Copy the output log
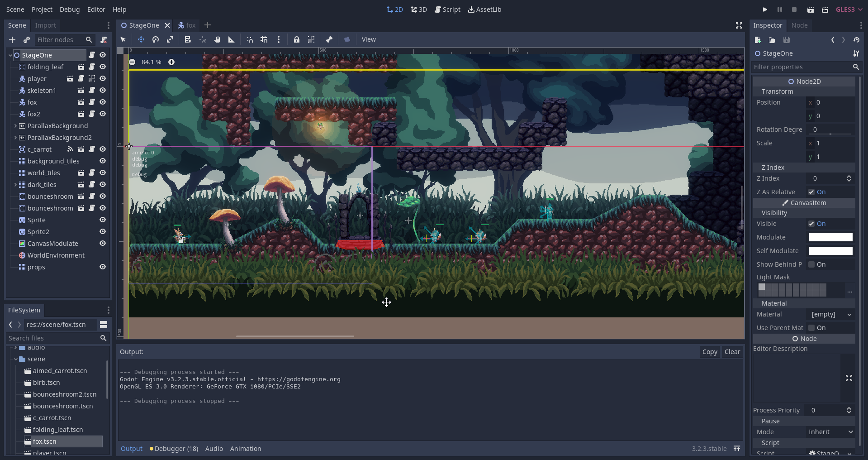The width and height of the screenshot is (868, 460). (x=710, y=352)
